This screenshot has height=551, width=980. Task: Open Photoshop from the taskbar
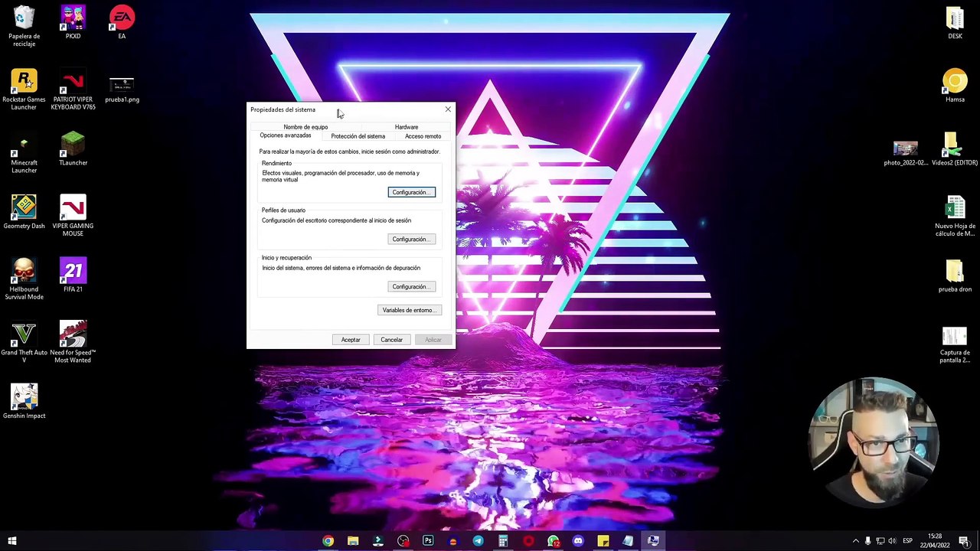pos(428,541)
